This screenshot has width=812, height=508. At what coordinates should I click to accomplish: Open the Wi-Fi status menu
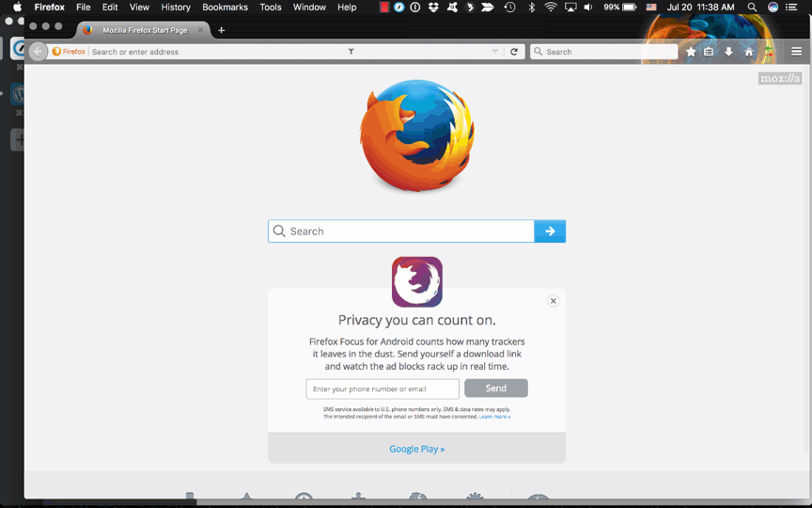click(x=551, y=8)
